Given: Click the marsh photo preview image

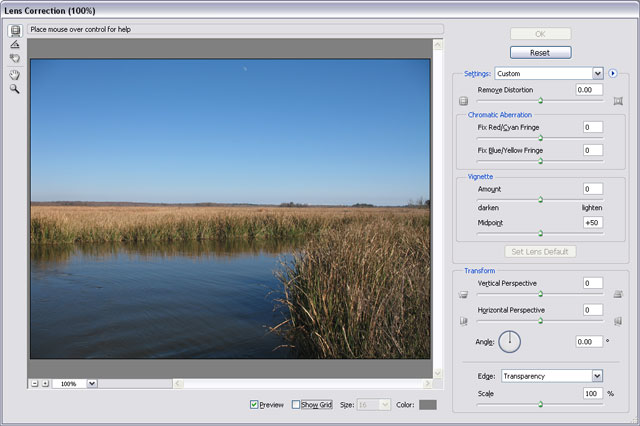Looking at the screenshot, I should [x=230, y=209].
